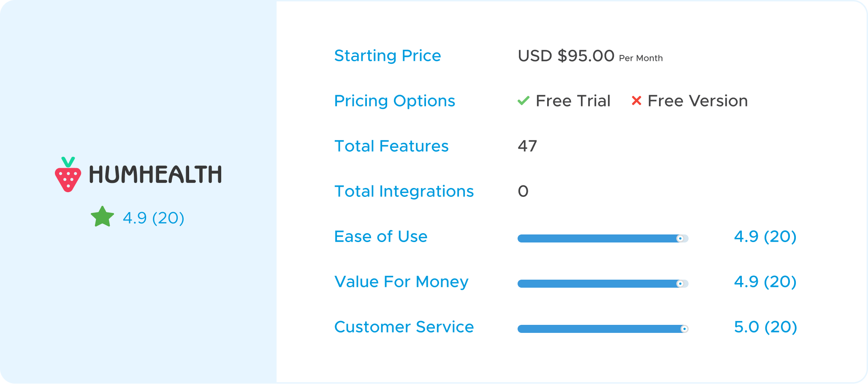Open the overall 4.9 (20) rating under logo
The height and width of the screenshot is (384, 868).
(154, 218)
